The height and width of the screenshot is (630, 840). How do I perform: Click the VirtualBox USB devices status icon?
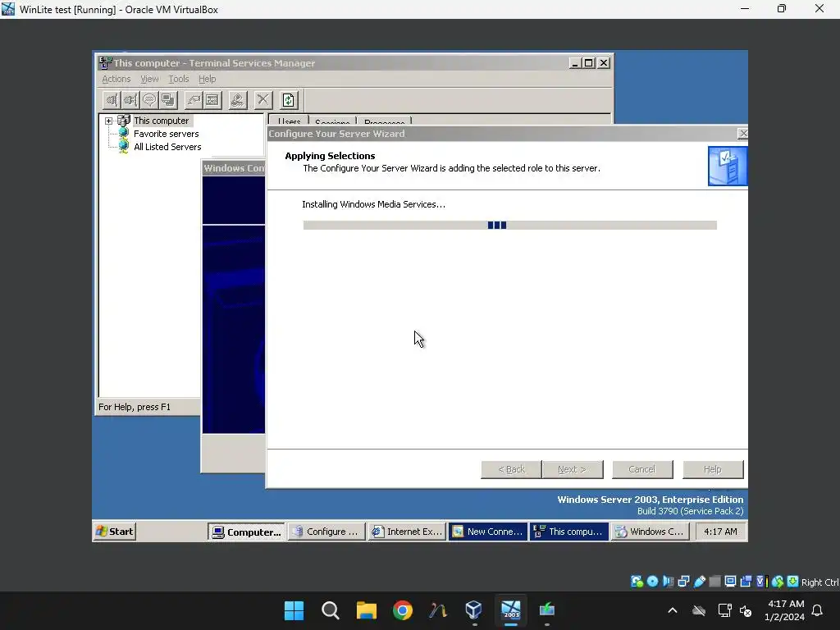point(699,582)
